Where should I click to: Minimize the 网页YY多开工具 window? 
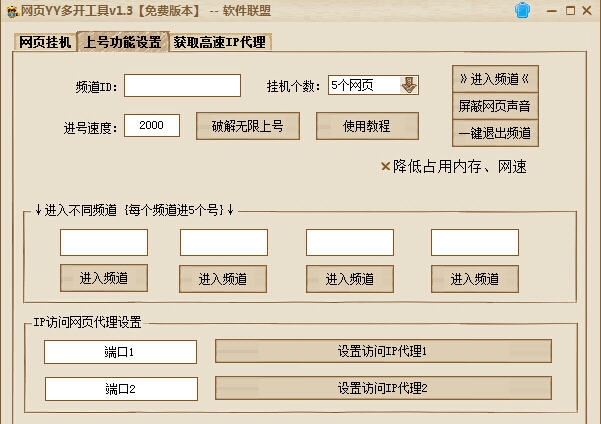point(552,10)
